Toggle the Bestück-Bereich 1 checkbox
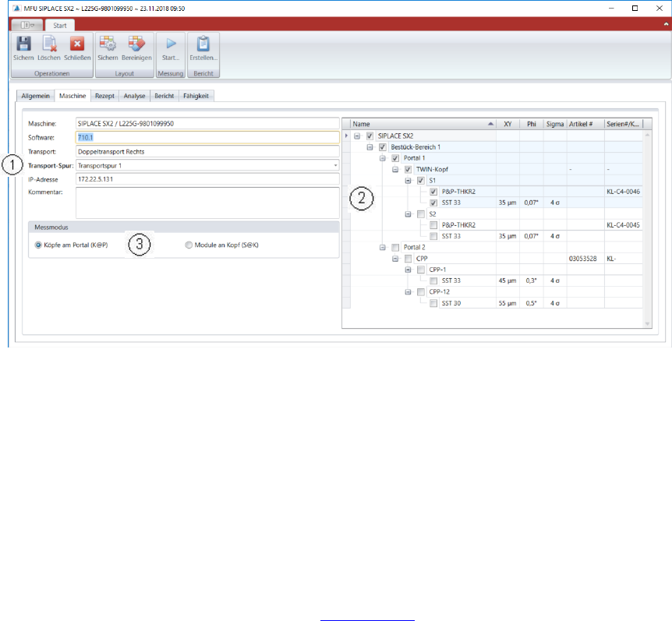 [x=383, y=147]
